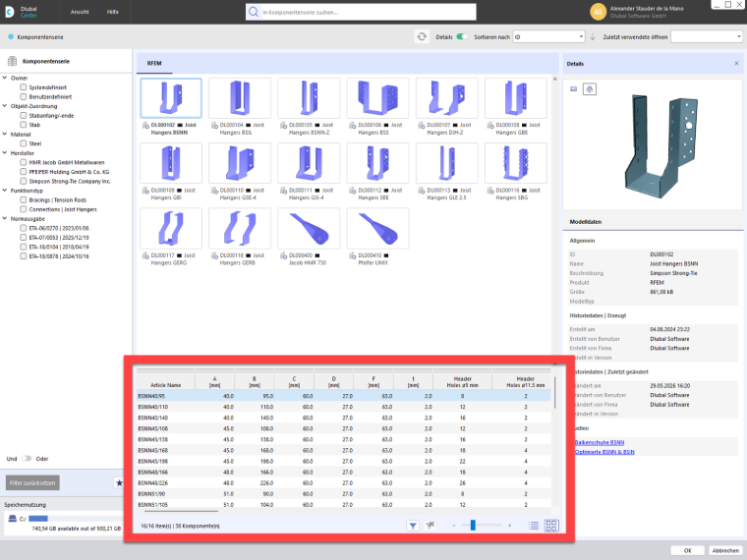The image size is (747, 560).
Task: Click the Dlubal Center logo icon
Action: pyautogui.click(x=9, y=12)
